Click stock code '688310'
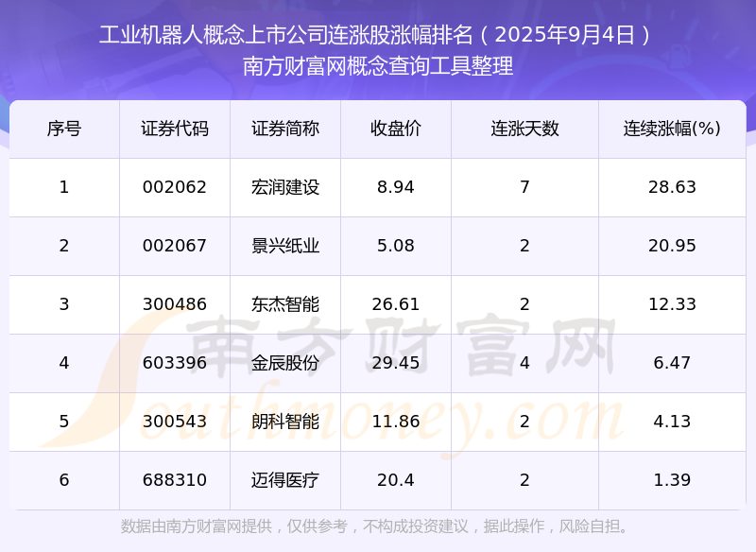The width and height of the screenshot is (756, 552). pyautogui.click(x=175, y=480)
